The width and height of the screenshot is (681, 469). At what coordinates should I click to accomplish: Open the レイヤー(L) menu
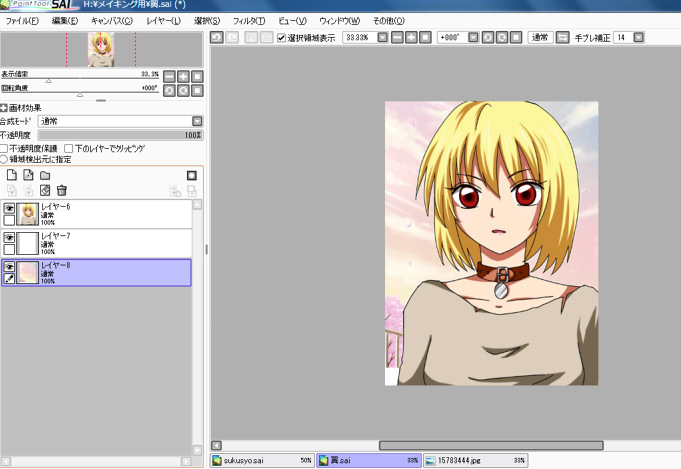(x=163, y=21)
